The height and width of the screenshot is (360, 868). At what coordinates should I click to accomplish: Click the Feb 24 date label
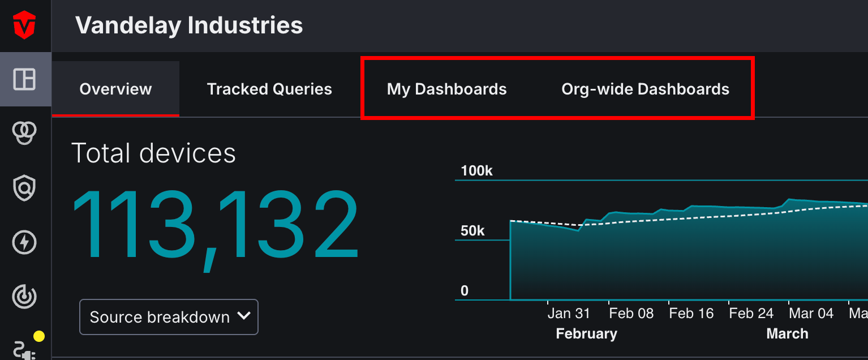(x=751, y=313)
